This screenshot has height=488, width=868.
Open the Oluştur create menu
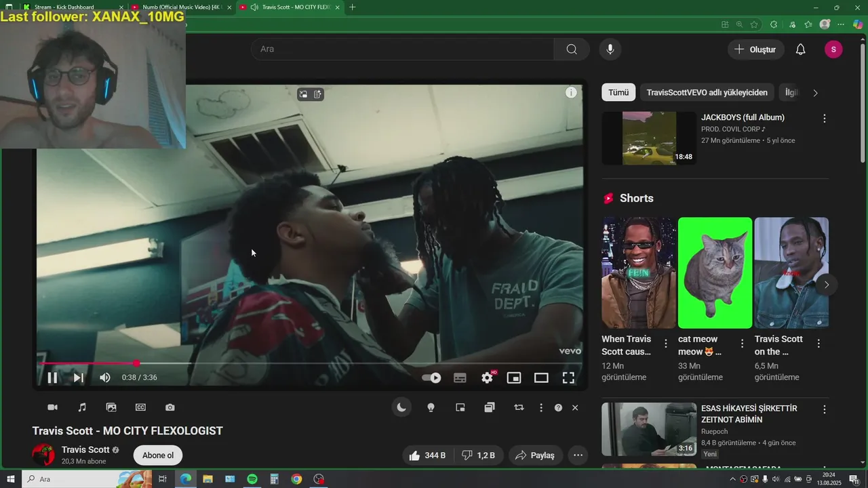click(x=756, y=49)
